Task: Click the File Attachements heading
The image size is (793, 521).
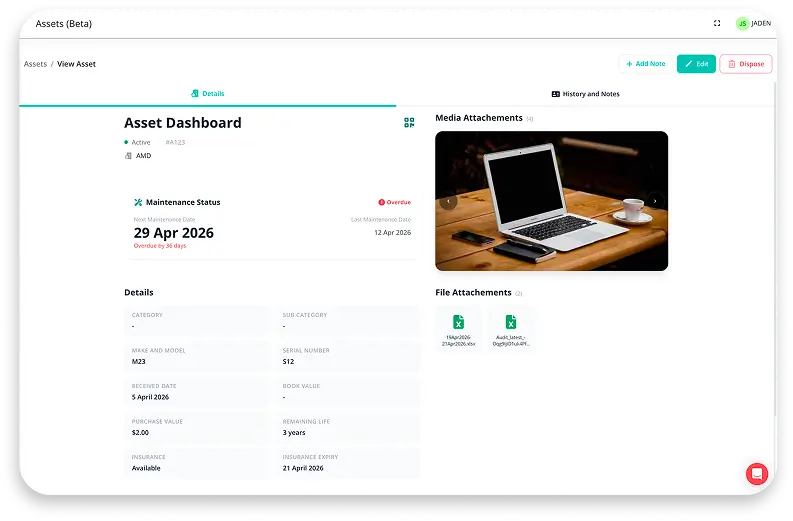Action: tap(473, 293)
